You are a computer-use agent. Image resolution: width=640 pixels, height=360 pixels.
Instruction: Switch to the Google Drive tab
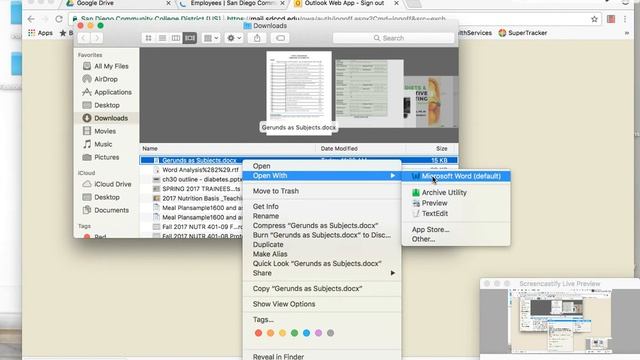(118, 3)
